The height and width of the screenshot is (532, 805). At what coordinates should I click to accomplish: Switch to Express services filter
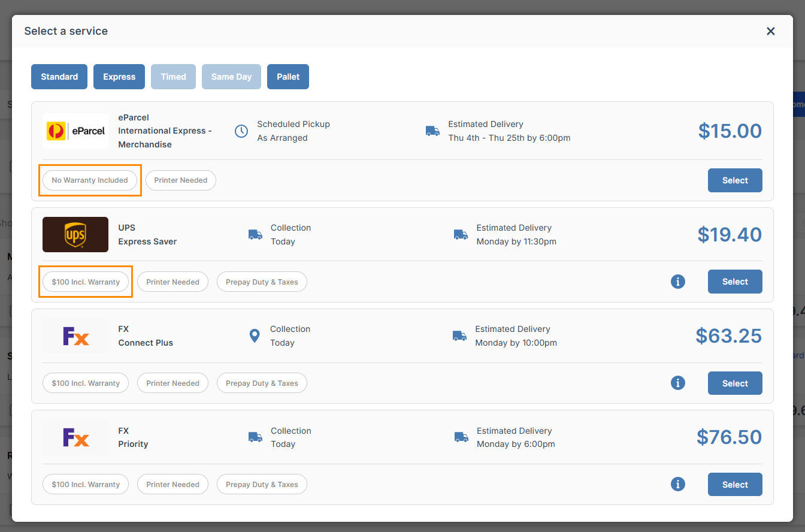119,77
